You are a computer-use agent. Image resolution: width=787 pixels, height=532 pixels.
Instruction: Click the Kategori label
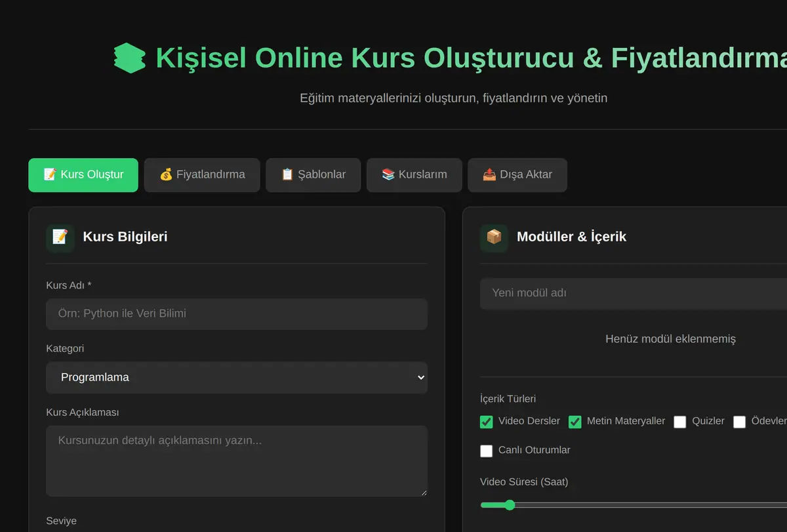click(65, 348)
